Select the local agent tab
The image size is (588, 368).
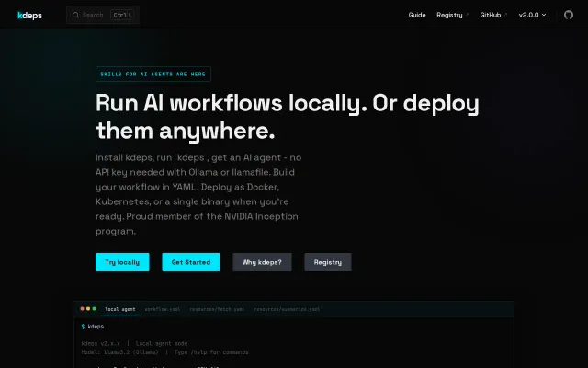(120, 309)
